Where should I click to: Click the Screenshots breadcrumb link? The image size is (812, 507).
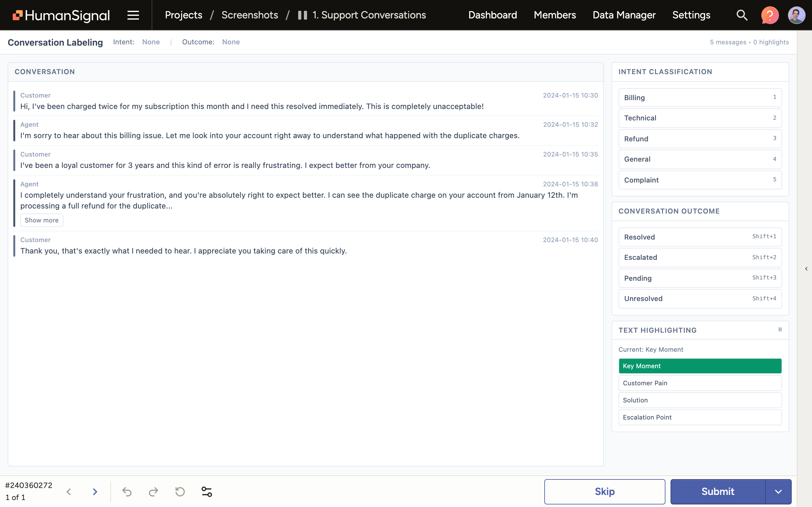pyautogui.click(x=250, y=15)
